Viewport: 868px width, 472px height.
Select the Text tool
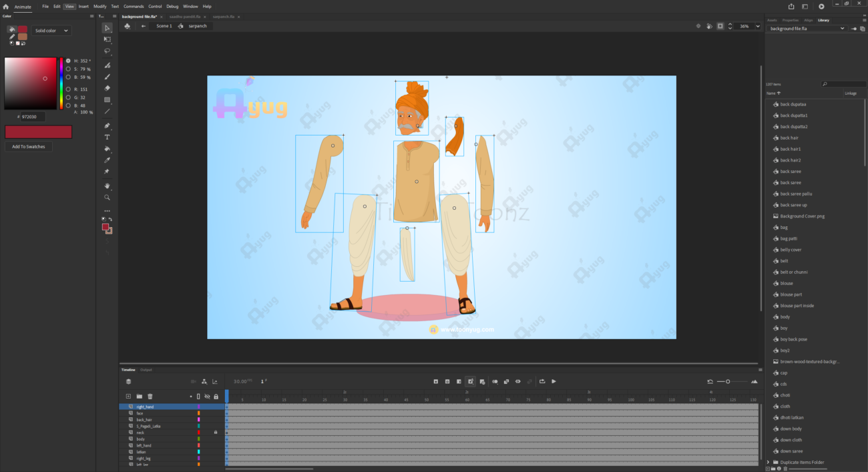coord(107,137)
